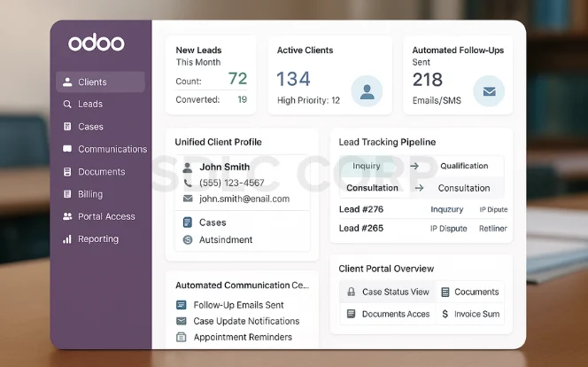Open Appointment Reminders item
The height and width of the screenshot is (367, 588).
(x=234, y=337)
